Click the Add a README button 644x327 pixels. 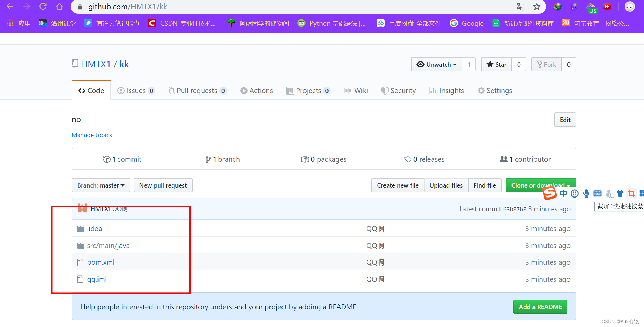(540, 307)
